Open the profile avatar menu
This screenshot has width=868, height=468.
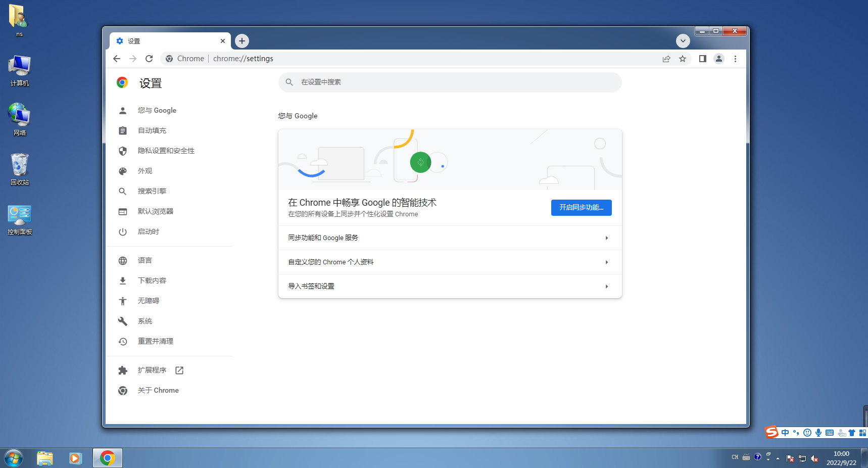point(719,59)
